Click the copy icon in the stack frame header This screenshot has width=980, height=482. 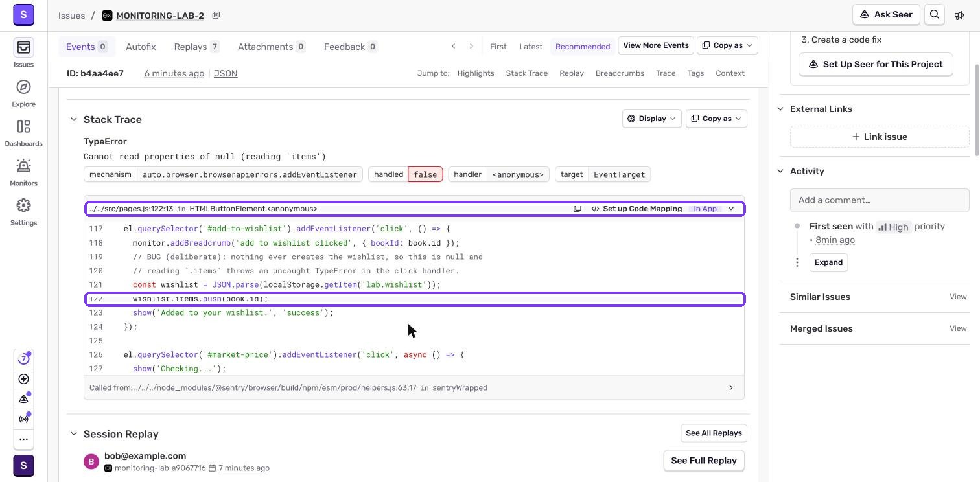click(x=577, y=209)
